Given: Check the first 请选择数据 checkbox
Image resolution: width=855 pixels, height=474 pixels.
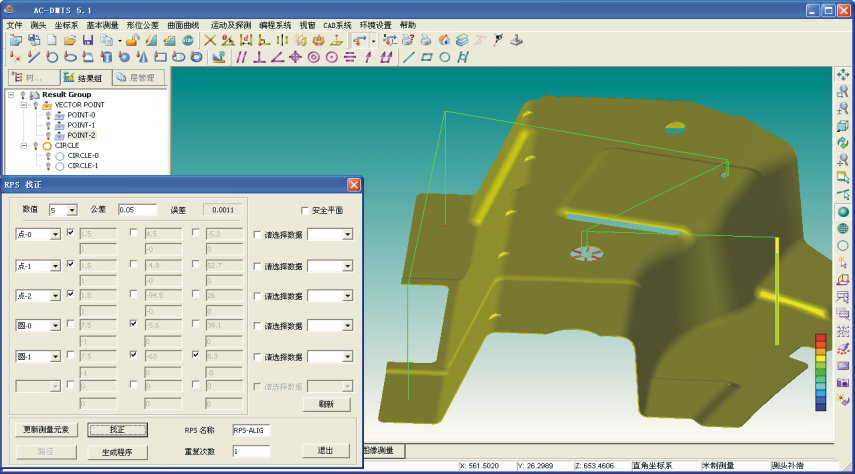Looking at the screenshot, I should click(257, 235).
